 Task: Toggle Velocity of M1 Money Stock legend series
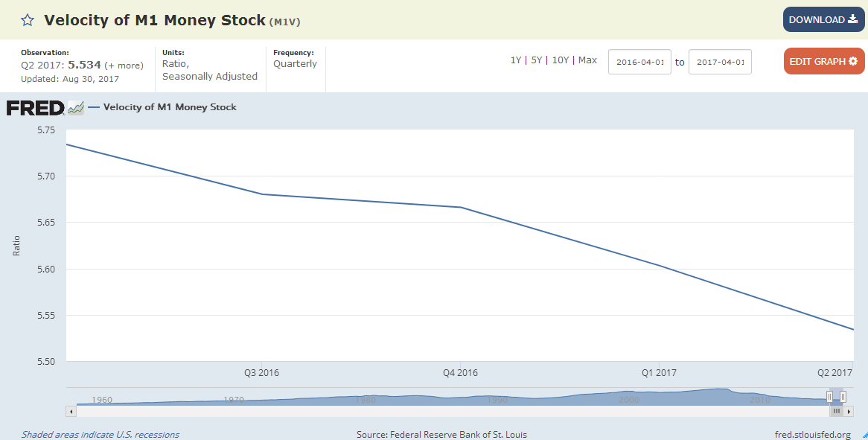click(169, 107)
